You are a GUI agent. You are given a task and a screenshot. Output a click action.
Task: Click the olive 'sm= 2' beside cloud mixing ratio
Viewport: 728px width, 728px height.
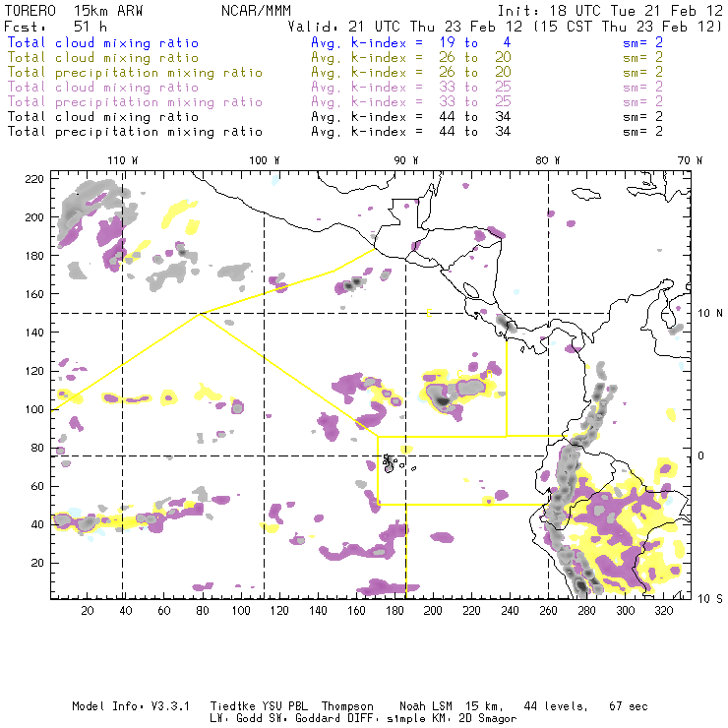tap(642, 58)
